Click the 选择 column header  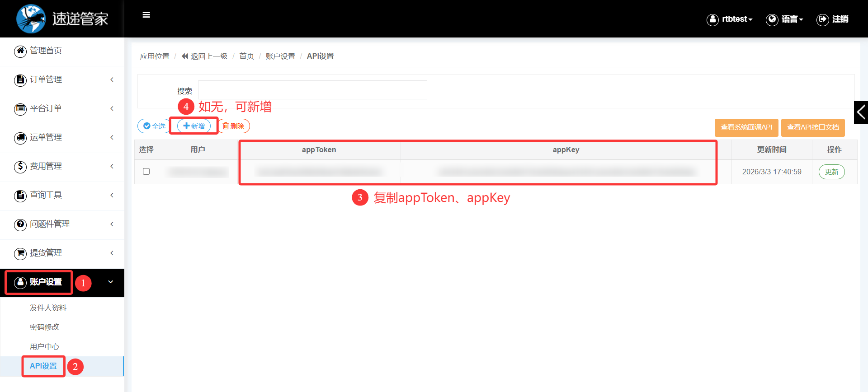[146, 149]
